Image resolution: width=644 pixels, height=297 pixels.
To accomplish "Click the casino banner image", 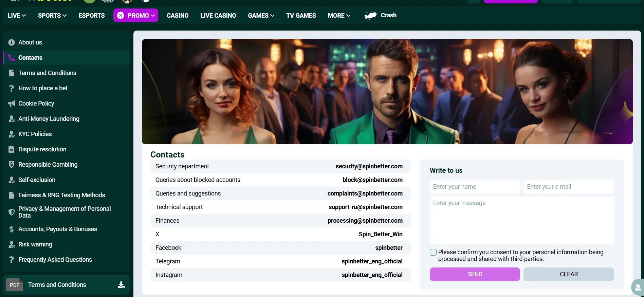I will tap(387, 92).
